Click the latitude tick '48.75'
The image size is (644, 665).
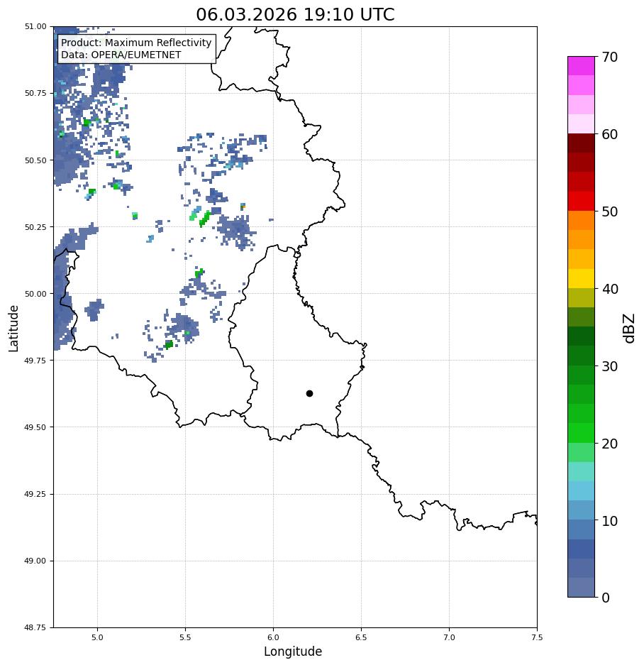coord(35,627)
